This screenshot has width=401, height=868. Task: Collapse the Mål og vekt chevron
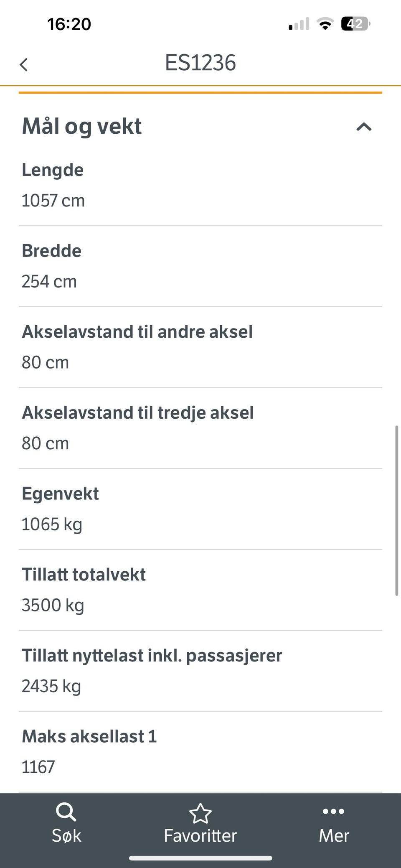364,127
